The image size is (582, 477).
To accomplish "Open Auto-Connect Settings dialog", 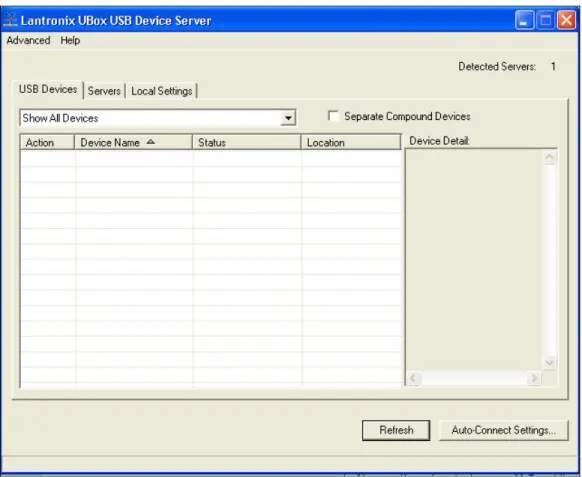I will click(504, 430).
